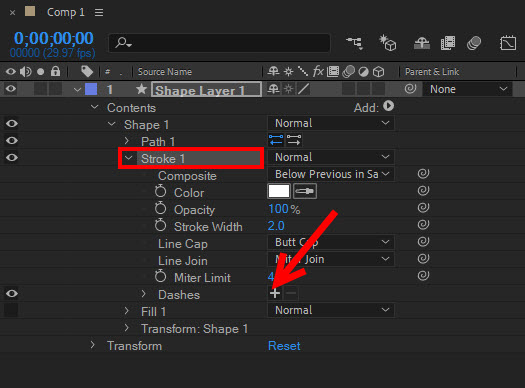The height and width of the screenshot is (388, 525).
Task: Set Path 1 direction to reversed
Action: point(276,140)
